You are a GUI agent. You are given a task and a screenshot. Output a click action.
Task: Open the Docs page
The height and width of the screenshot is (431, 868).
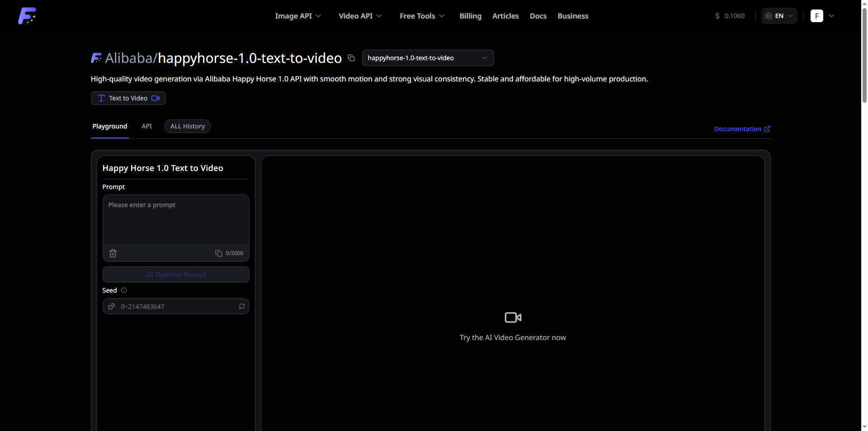point(538,16)
